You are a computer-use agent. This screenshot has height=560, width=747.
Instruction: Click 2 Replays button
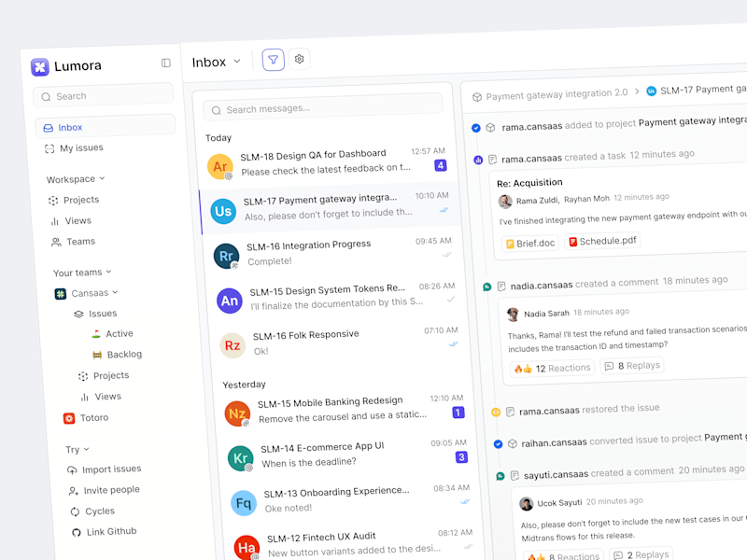tap(641, 554)
